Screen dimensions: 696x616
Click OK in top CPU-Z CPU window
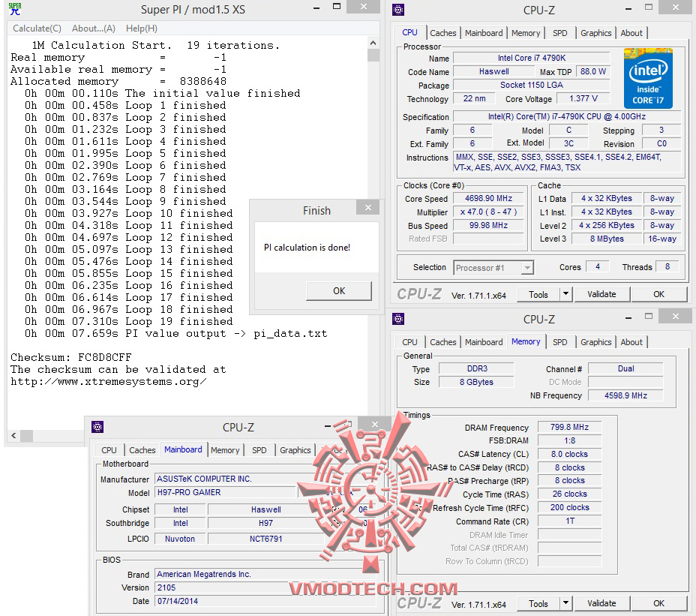pyautogui.click(x=658, y=294)
